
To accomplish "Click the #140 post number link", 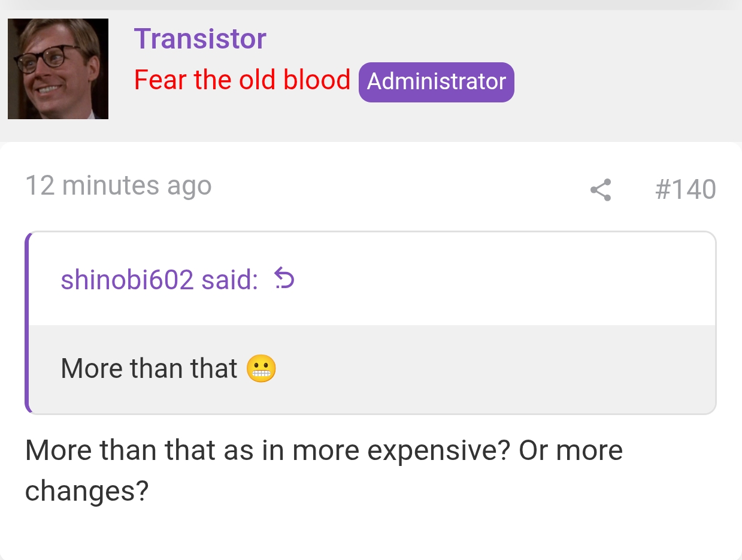I will point(685,190).
